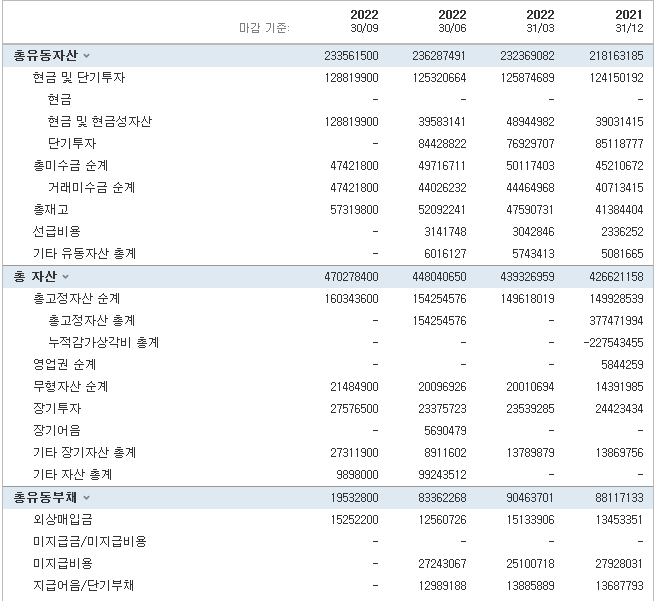The width and height of the screenshot is (655, 601).
Task: Click the 총고정자산 순계 row label
Action: tap(76, 298)
